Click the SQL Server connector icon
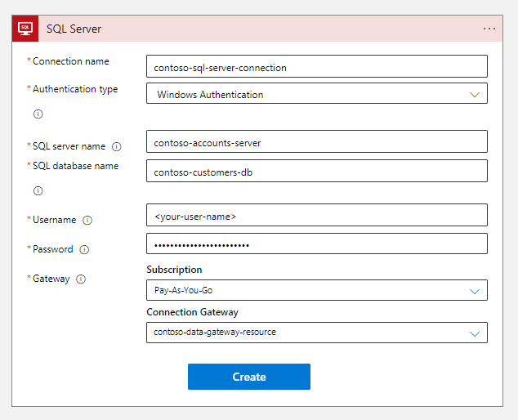Image resolution: width=518 pixels, height=420 pixels. click(25, 29)
